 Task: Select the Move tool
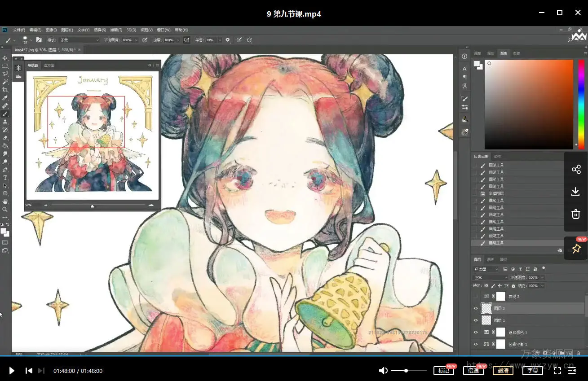(5, 58)
